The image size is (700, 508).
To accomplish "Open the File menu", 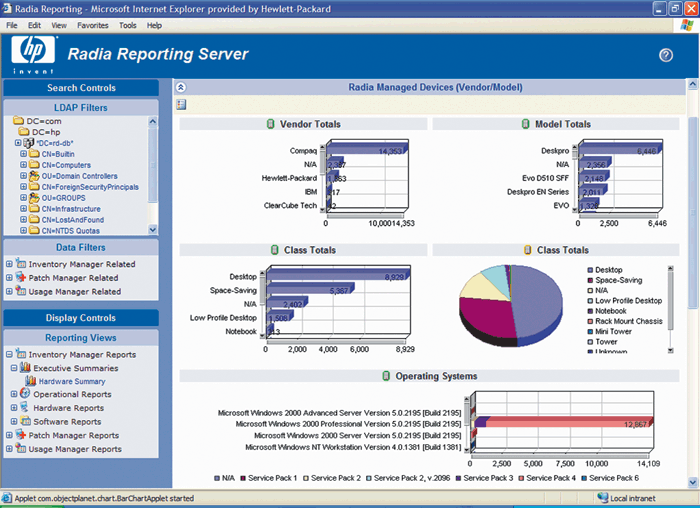I will click(12, 25).
